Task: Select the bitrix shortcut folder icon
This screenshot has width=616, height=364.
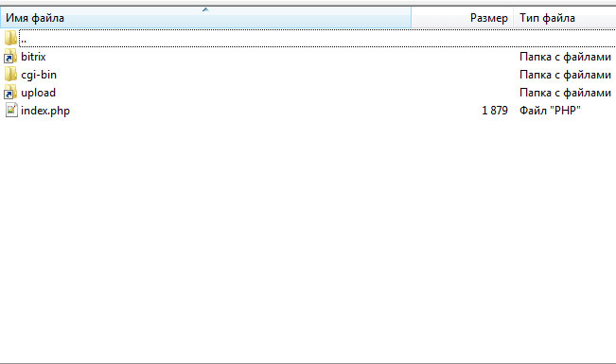Action: pyautogui.click(x=10, y=57)
